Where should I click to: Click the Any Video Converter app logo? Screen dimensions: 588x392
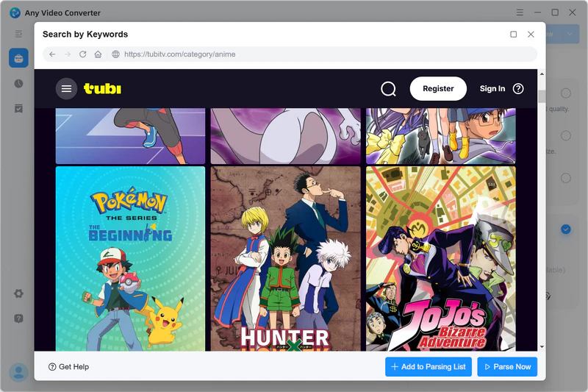(15, 13)
